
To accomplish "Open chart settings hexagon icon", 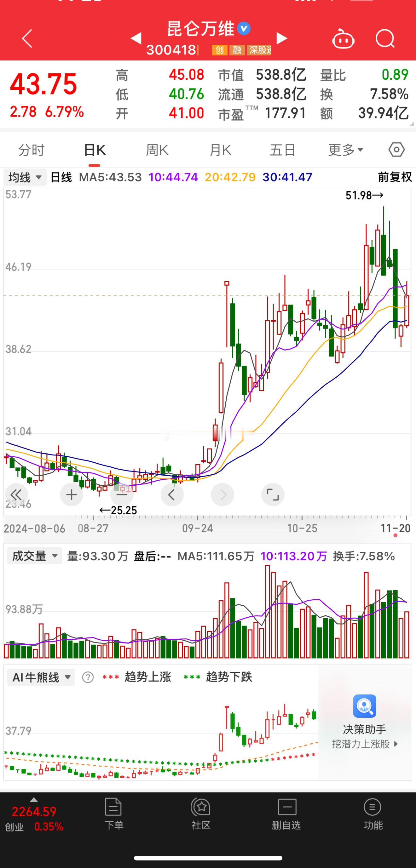I will point(396,150).
